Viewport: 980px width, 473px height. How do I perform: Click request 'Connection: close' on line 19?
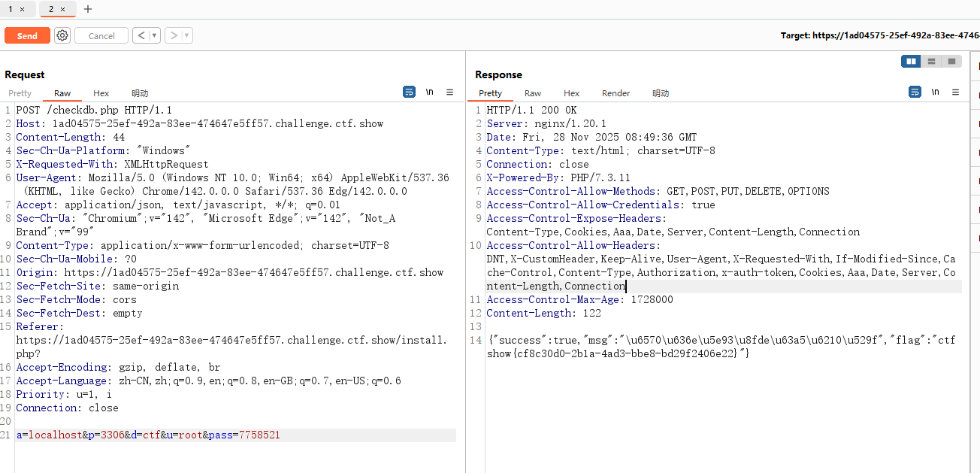(67, 408)
